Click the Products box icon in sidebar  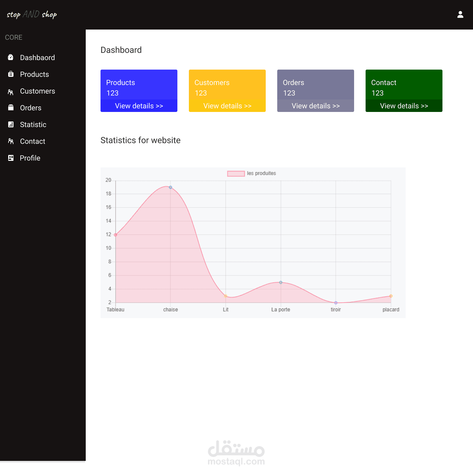[11, 74]
